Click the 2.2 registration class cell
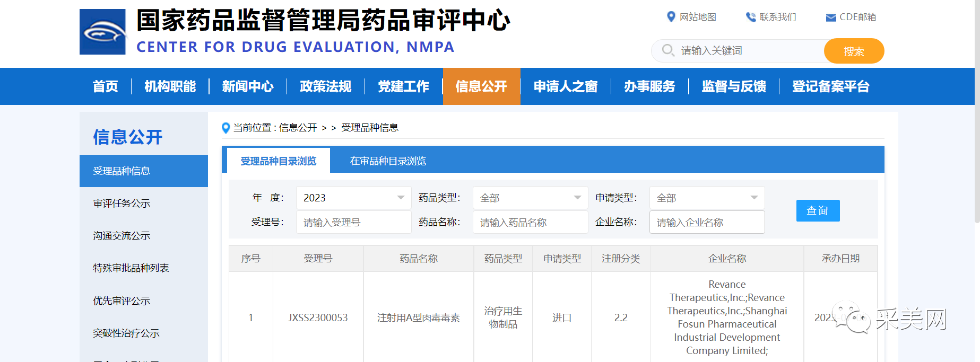Viewport: 980px width, 362px height. pyautogui.click(x=621, y=317)
